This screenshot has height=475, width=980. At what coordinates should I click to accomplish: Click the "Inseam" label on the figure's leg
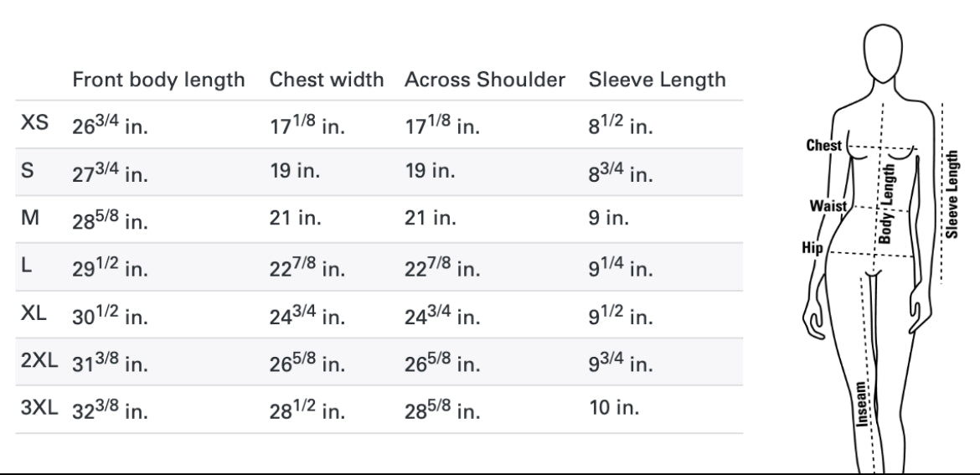click(x=862, y=405)
